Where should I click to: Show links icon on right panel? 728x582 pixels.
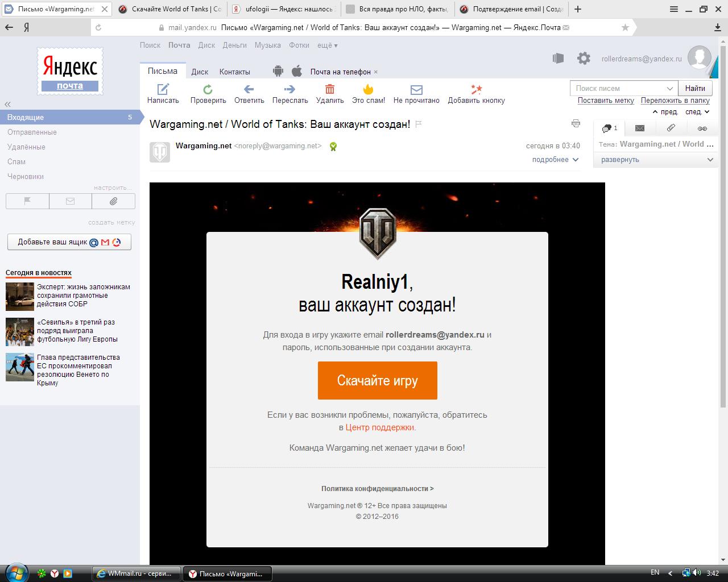[x=702, y=128]
